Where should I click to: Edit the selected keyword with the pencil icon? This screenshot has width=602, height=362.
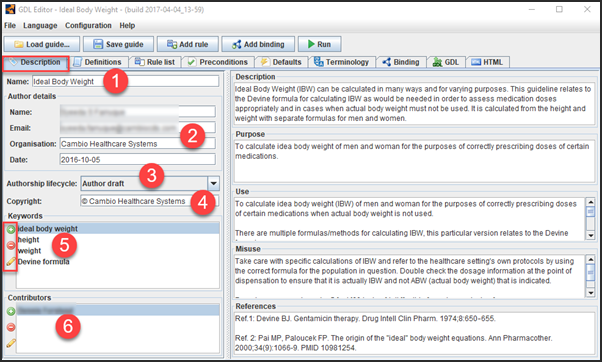pyautogui.click(x=11, y=262)
